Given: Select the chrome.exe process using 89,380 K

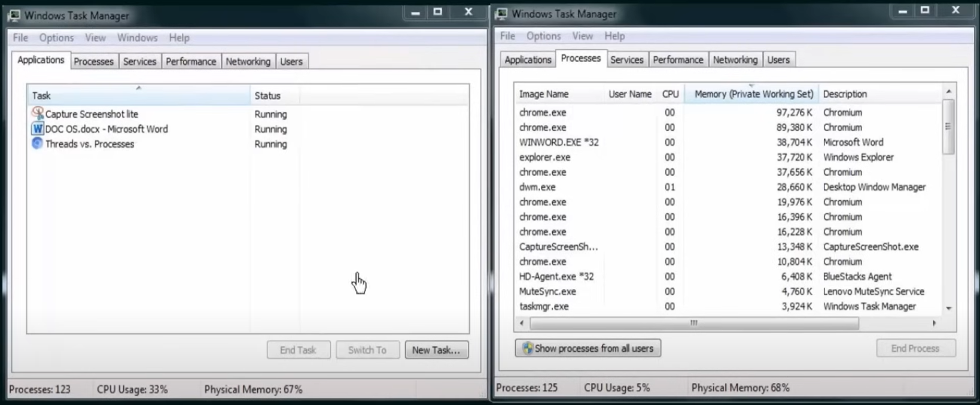Looking at the screenshot, I should coord(728,127).
